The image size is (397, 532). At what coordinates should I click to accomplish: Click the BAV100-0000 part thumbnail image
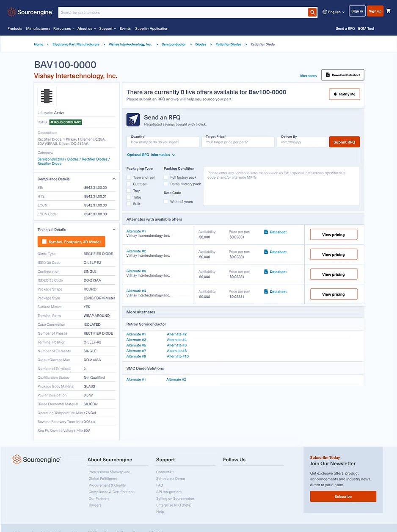tap(47, 96)
